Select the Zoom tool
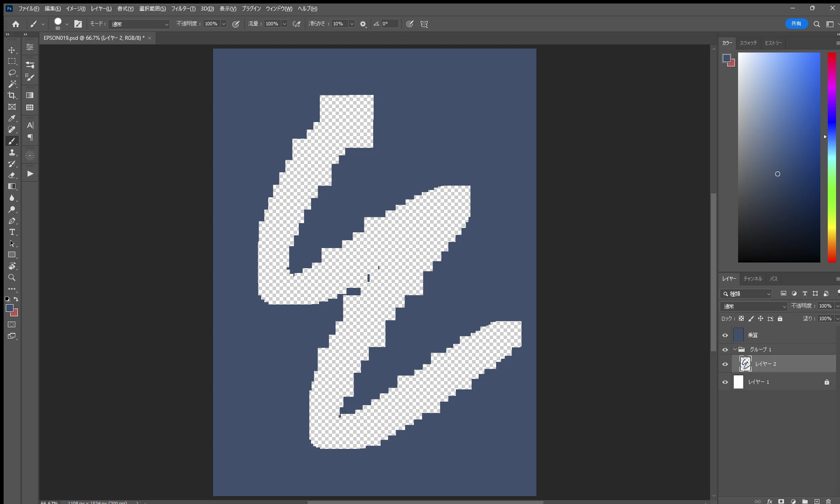The width and height of the screenshot is (840, 504). (12, 277)
